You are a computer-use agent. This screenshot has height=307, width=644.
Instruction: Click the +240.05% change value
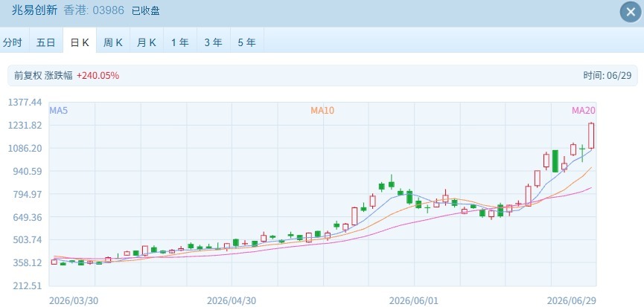click(x=98, y=75)
